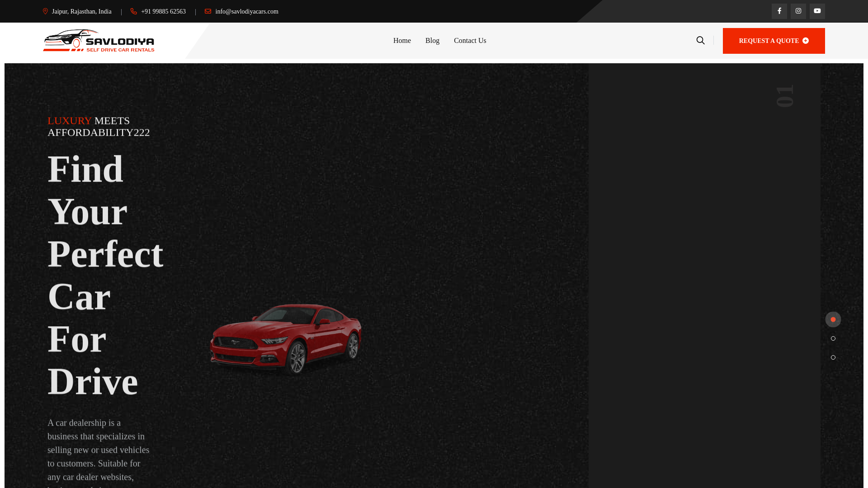
Task: Call the +91 99885 62563 link
Action: click(x=163, y=12)
